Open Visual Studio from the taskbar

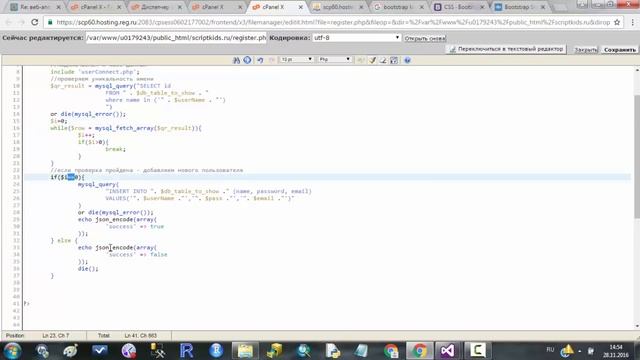click(447, 351)
